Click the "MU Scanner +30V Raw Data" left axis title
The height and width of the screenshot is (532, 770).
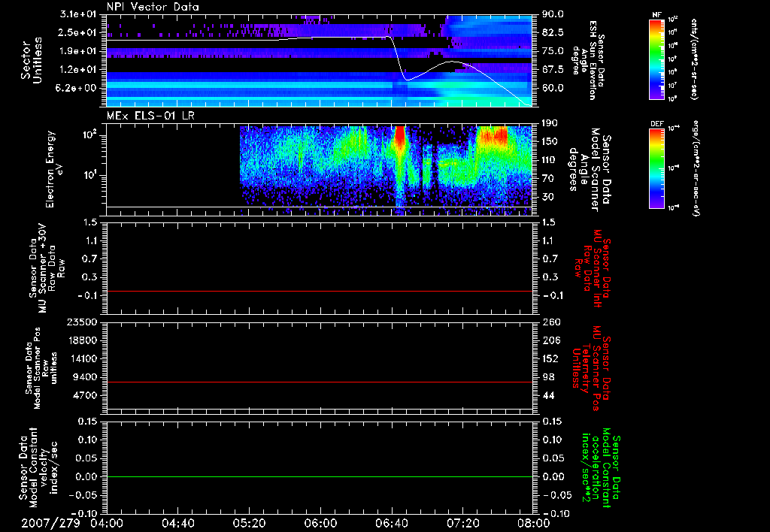(47, 268)
